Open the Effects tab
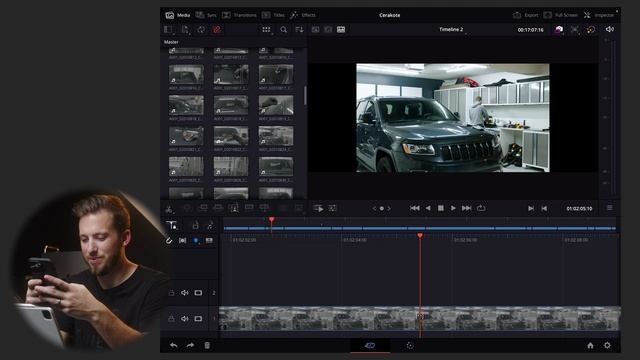The image size is (640, 360). click(303, 15)
